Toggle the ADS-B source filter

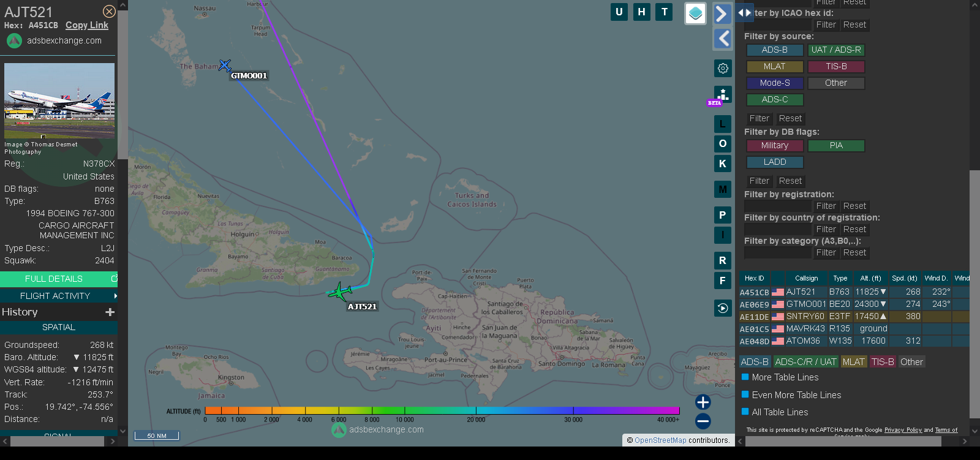(775, 50)
